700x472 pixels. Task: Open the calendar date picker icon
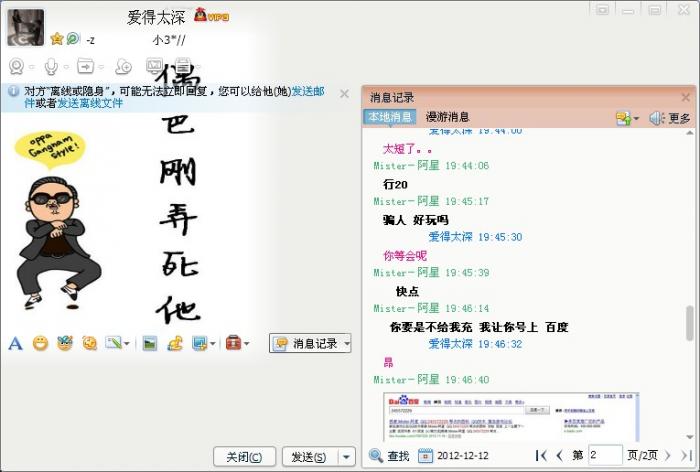[x=425, y=455]
